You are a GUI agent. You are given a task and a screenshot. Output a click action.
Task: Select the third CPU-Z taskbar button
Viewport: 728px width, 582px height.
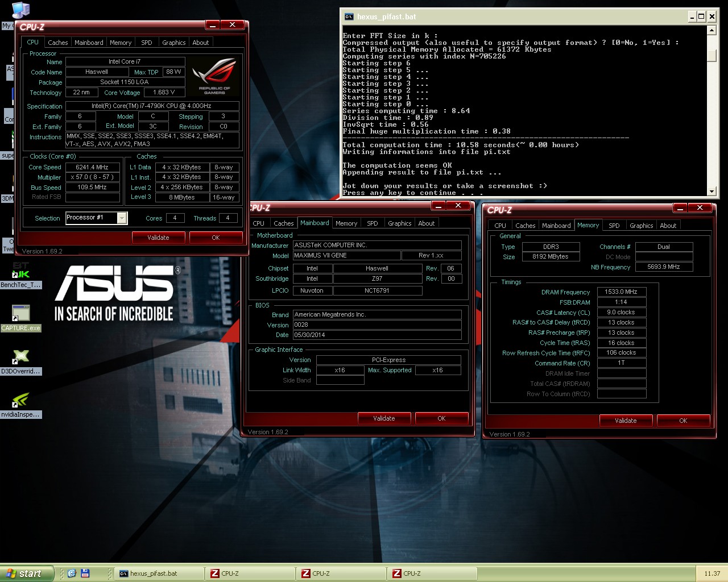[x=433, y=573]
